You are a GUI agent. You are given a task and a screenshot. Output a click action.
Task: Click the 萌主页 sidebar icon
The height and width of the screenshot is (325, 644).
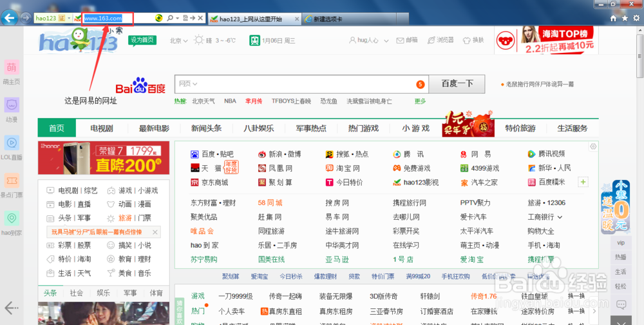coord(12,67)
